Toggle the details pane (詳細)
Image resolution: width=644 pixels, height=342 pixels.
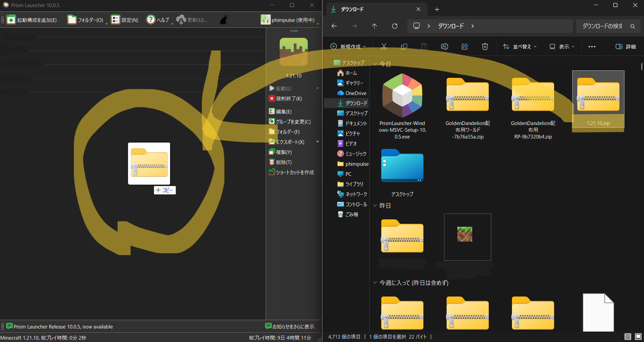[x=625, y=46]
